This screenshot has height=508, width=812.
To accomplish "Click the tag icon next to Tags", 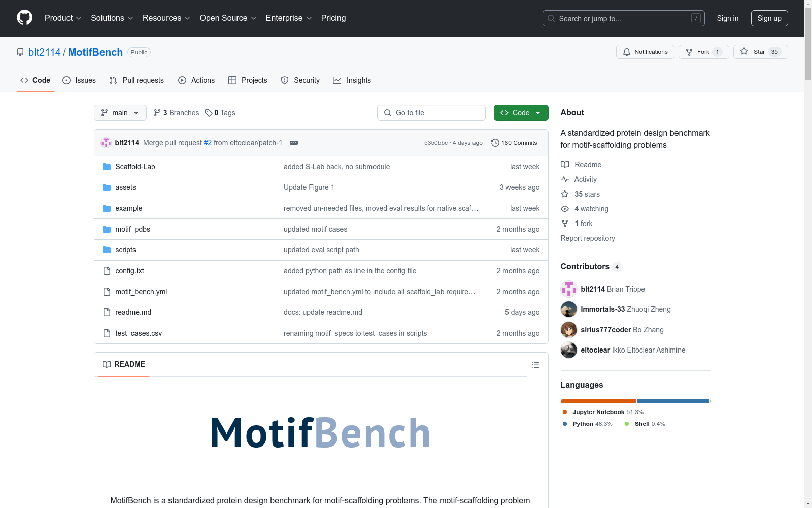I will click(x=209, y=113).
